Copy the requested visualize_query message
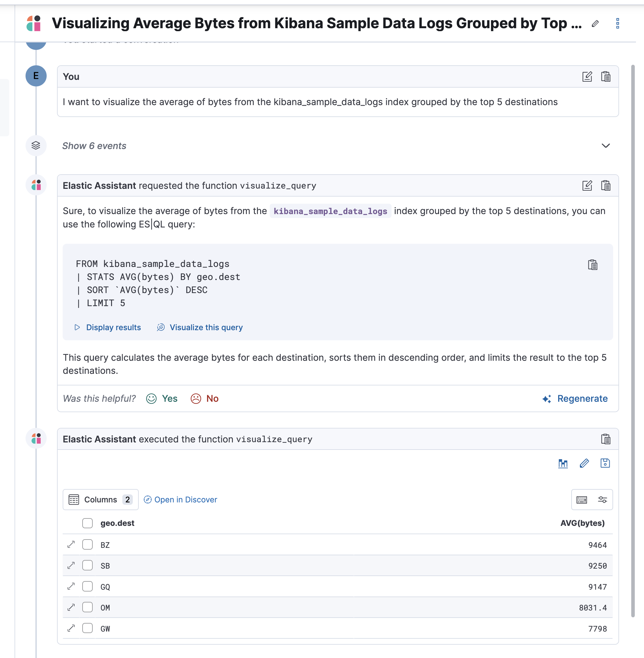This screenshot has width=644, height=658. pyautogui.click(x=605, y=185)
